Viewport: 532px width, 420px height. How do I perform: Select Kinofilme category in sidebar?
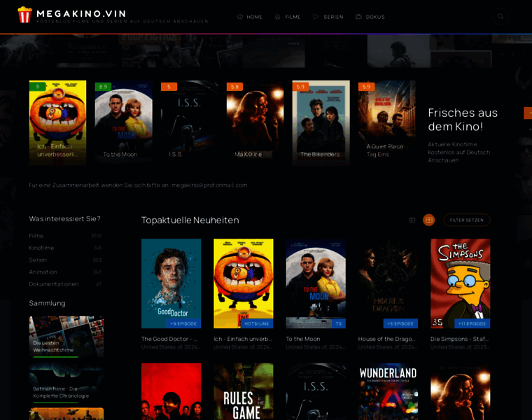click(65, 248)
